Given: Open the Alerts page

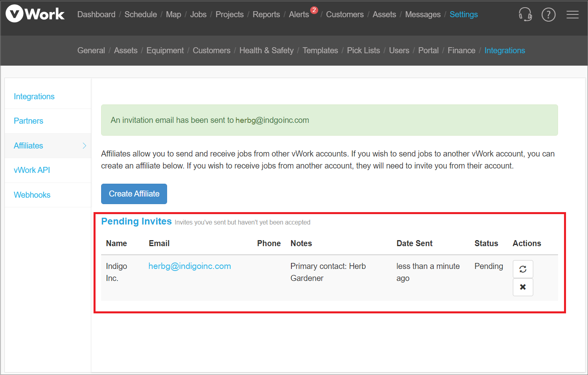Looking at the screenshot, I should tap(299, 14).
